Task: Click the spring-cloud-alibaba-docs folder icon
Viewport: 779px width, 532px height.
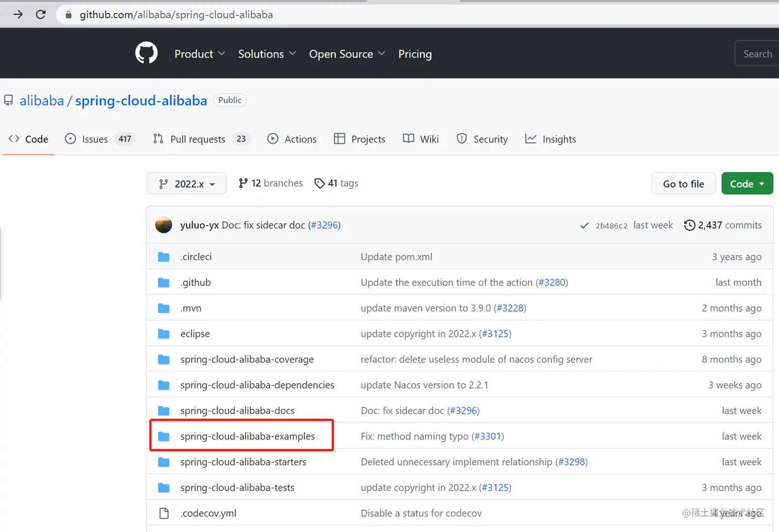Action: coord(164,411)
